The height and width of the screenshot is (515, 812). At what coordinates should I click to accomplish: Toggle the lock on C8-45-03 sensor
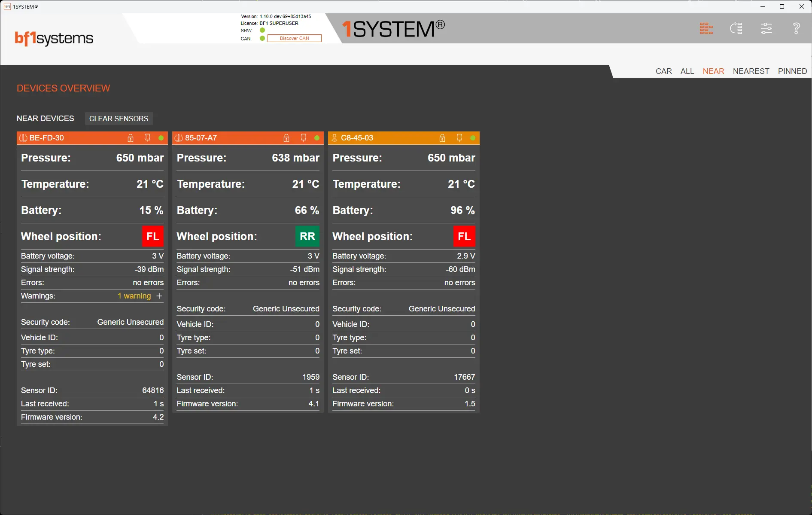[442, 138]
